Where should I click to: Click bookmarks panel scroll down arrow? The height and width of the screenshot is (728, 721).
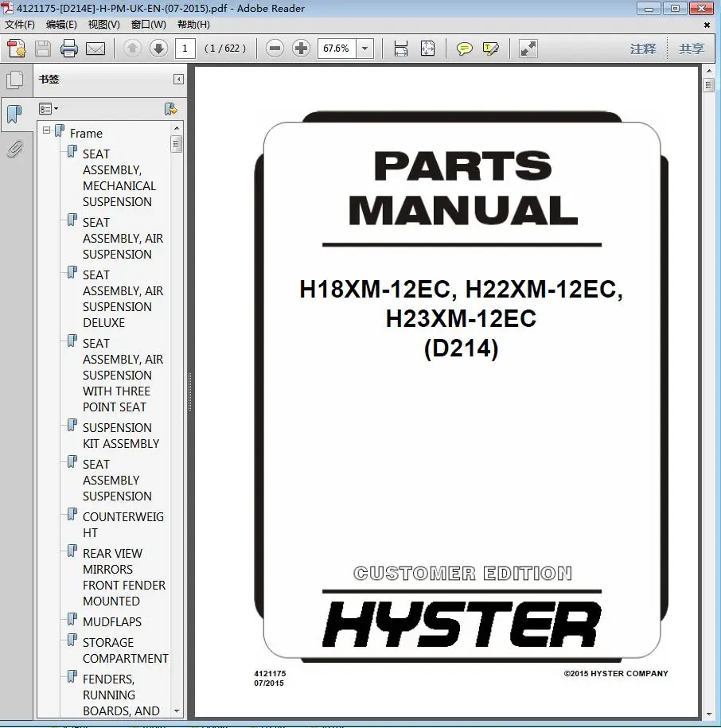click(x=177, y=710)
